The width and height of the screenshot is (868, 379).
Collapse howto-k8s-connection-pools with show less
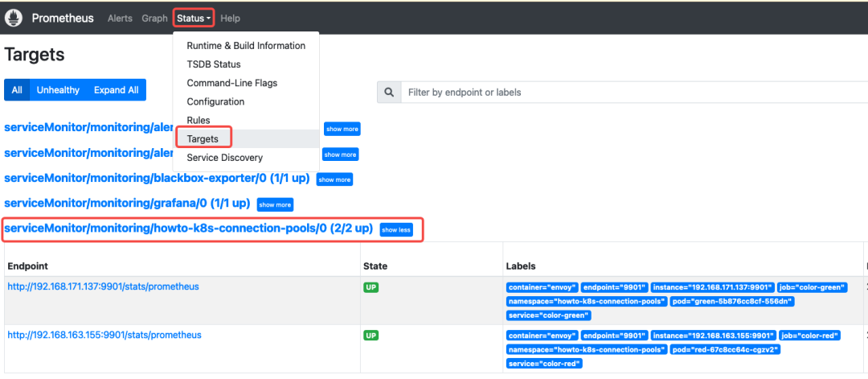pos(396,229)
